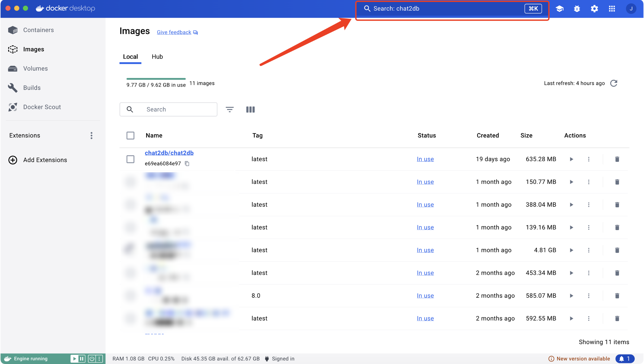The image size is (644, 364).
Task: Click In use status for 4.81 GB image
Action: point(425,250)
